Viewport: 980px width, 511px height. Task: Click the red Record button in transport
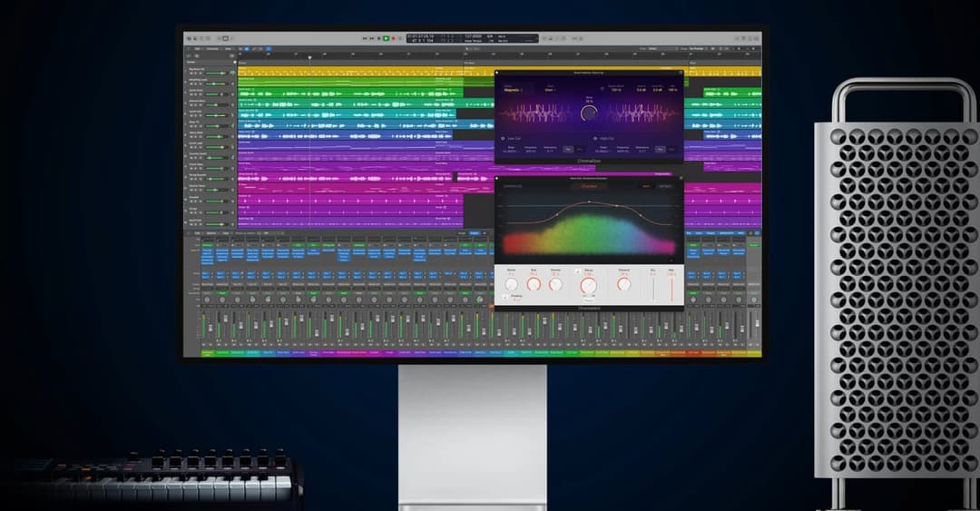[x=394, y=38]
